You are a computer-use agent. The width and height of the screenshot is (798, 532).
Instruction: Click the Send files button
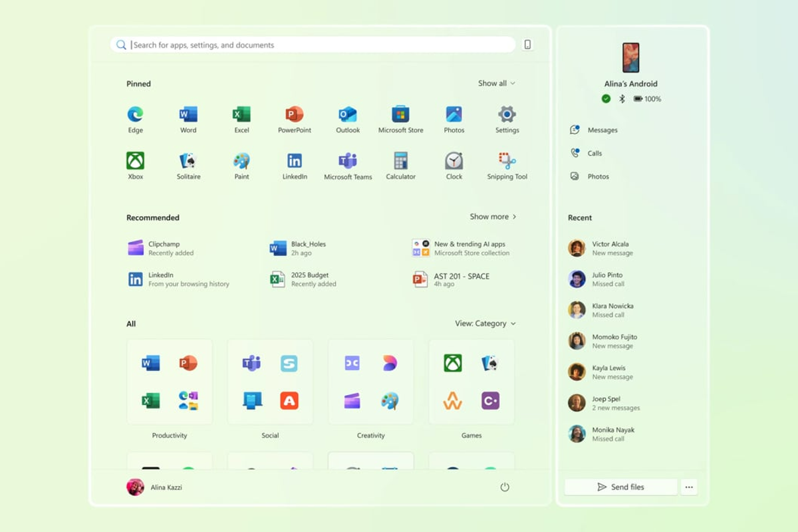click(620, 487)
